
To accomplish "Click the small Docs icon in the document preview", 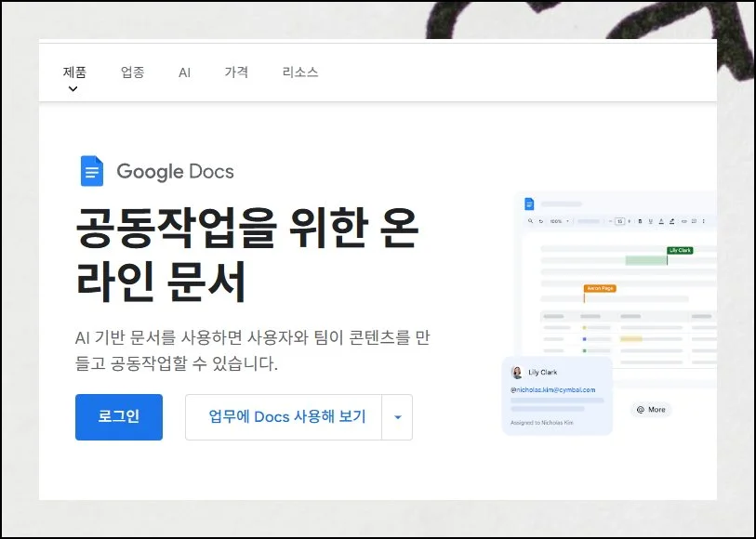I will [x=529, y=204].
